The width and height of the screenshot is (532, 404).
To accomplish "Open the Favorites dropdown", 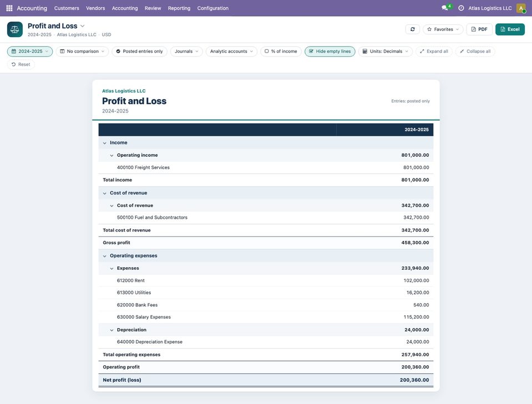I will (x=443, y=29).
